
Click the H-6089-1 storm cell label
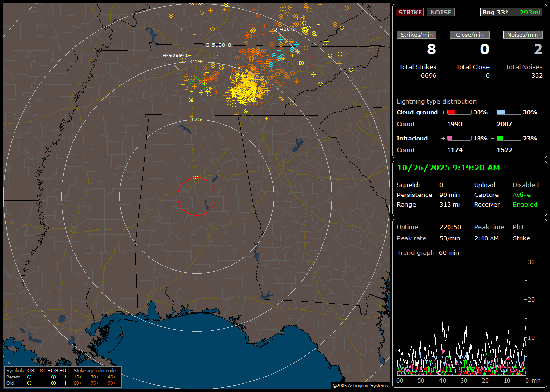(x=175, y=56)
